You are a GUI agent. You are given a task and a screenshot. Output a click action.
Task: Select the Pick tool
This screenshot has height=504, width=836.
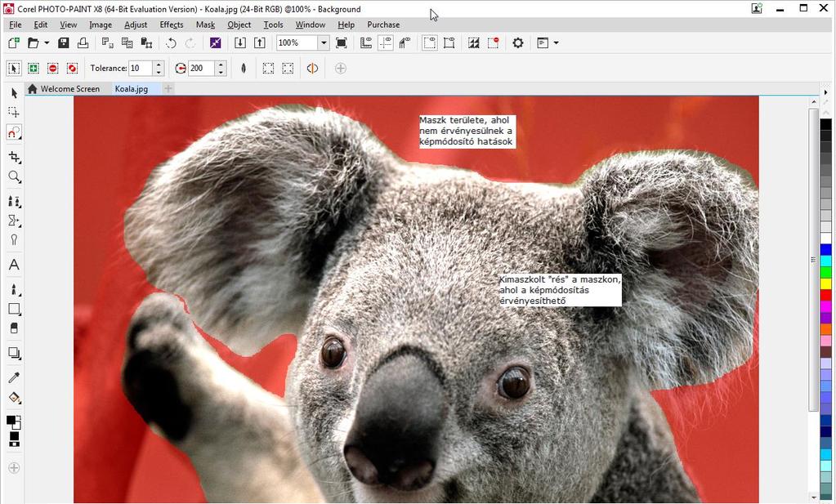click(x=14, y=93)
